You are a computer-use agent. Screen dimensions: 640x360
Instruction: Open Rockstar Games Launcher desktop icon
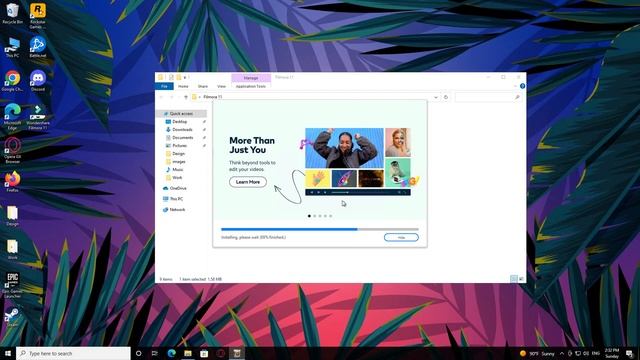click(x=38, y=16)
